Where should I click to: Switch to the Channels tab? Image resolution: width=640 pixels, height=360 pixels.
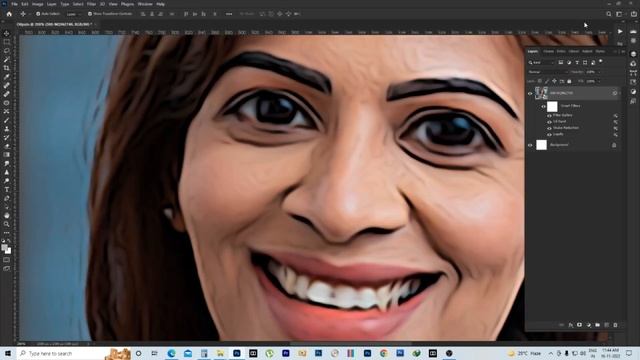549,51
